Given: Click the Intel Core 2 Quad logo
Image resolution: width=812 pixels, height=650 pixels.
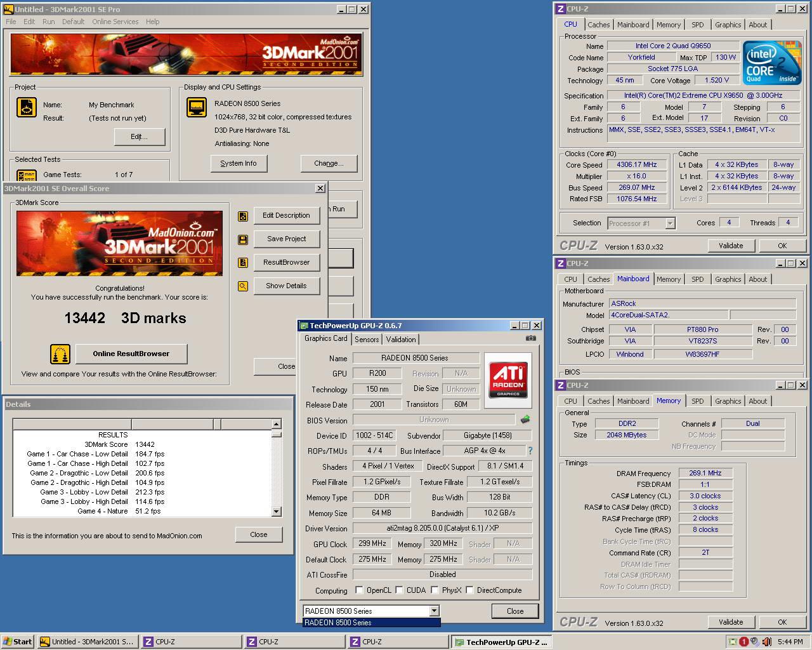Looking at the screenshot, I should (x=771, y=62).
